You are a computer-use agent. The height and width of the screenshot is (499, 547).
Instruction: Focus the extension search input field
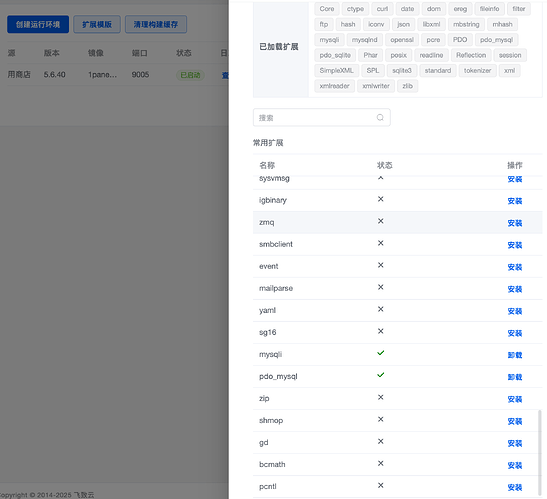click(322, 118)
